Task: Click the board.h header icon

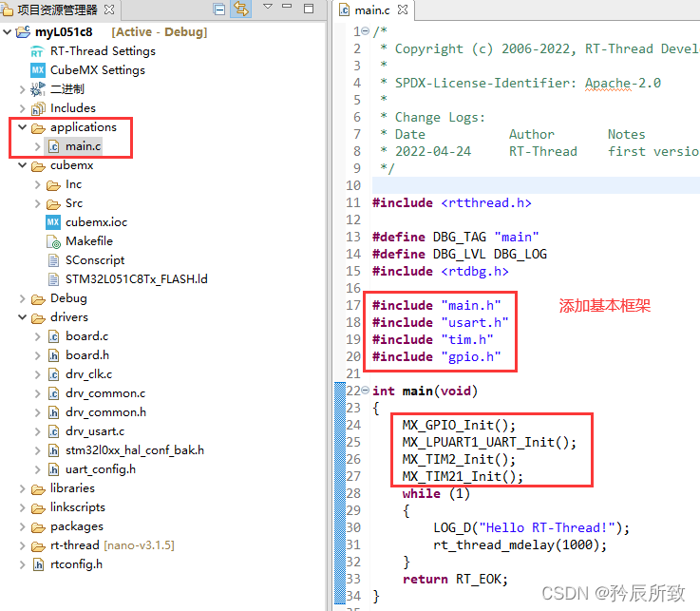Action: [x=53, y=355]
